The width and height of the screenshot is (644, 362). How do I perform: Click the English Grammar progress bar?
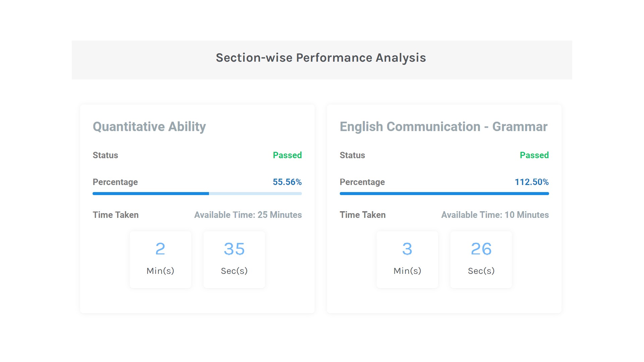click(x=444, y=194)
